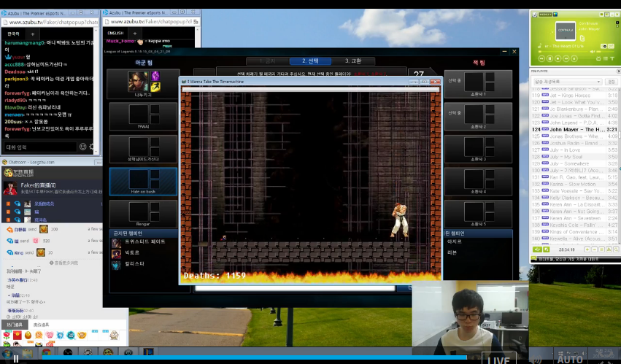Image resolution: width=621 pixels, height=364 pixels.
Task: Open AUTO quality selector in video player
Action: [569, 360]
